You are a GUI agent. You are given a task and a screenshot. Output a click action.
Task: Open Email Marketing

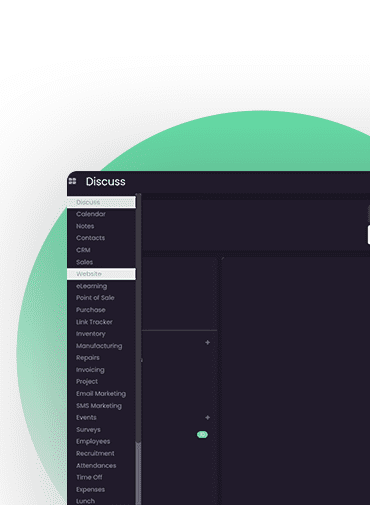101,394
